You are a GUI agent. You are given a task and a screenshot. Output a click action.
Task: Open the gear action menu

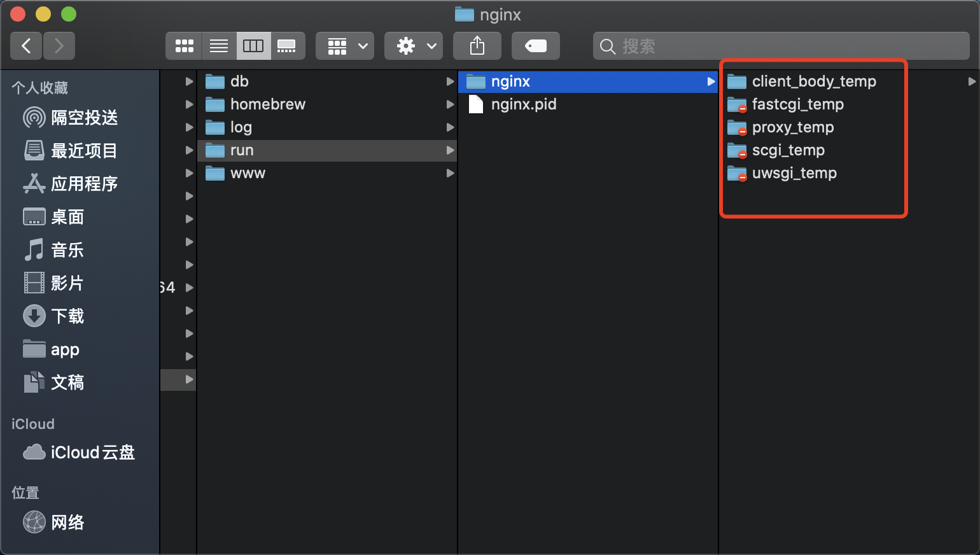[x=414, y=46]
